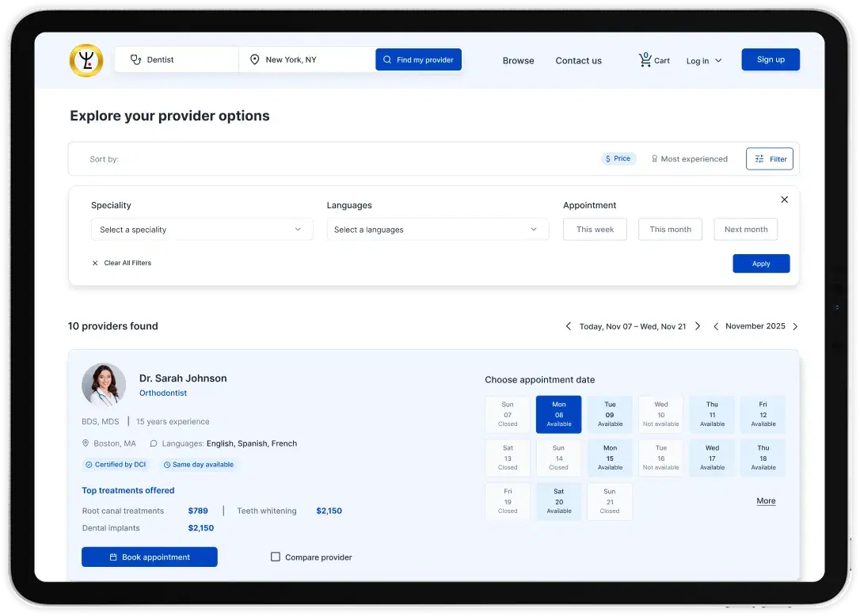Click the Sign up button
Viewport: 860px width, 616px height.
tap(771, 59)
